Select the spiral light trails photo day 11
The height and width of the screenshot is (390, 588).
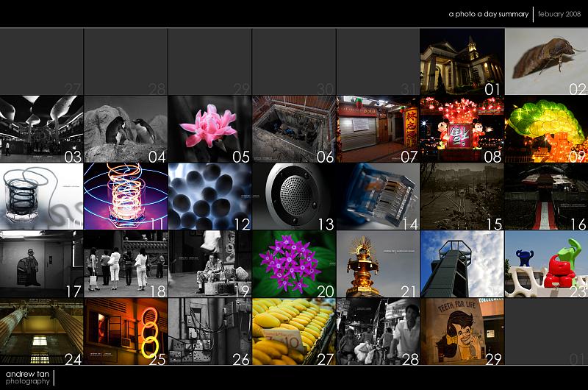click(x=126, y=196)
